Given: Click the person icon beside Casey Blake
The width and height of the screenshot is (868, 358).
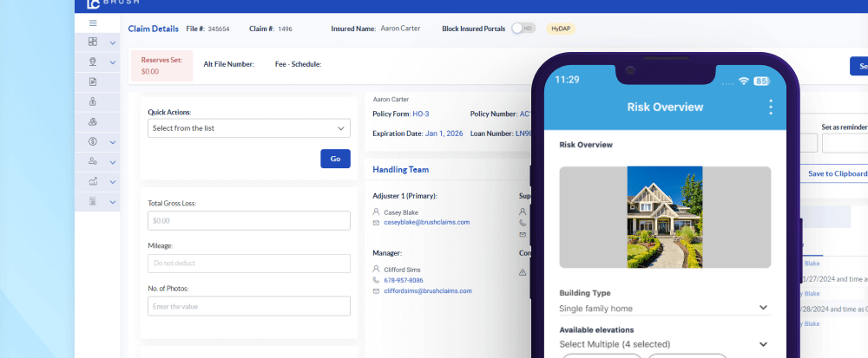Looking at the screenshot, I should pyautogui.click(x=377, y=212).
